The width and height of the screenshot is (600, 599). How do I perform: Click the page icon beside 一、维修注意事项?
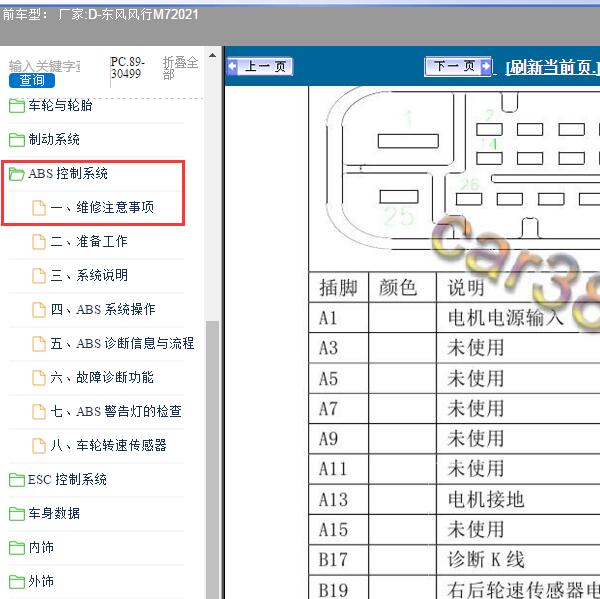click(x=39, y=207)
